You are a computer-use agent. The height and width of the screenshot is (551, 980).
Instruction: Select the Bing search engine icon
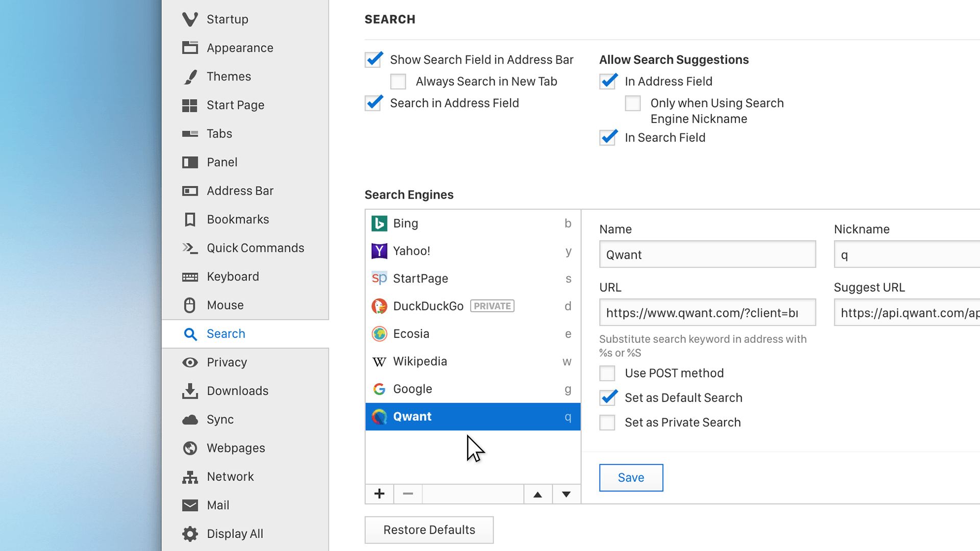coord(379,223)
